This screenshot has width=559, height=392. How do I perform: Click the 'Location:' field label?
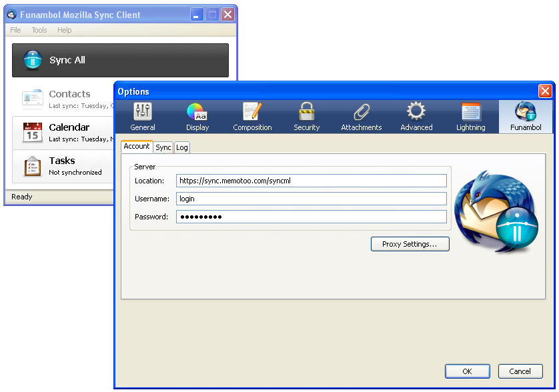(149, 181)
